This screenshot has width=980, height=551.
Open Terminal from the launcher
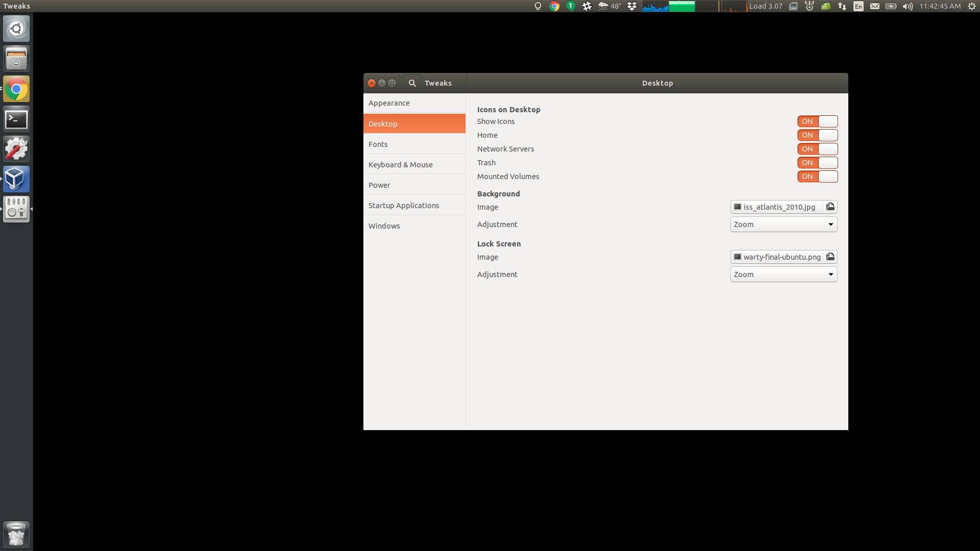click(16, 119)
